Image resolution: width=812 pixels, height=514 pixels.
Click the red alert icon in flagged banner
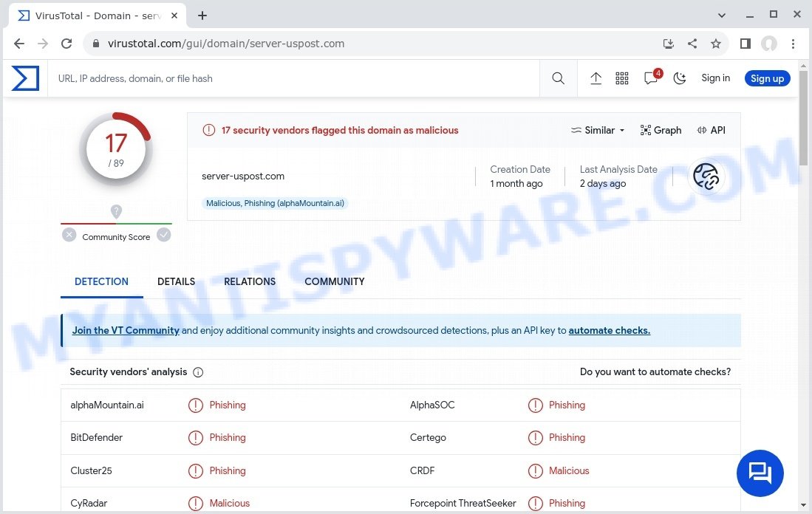[x=208, y=131]
